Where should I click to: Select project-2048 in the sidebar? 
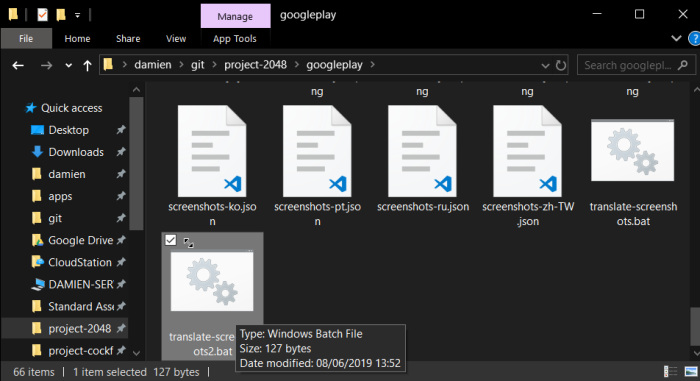[79, 328]
